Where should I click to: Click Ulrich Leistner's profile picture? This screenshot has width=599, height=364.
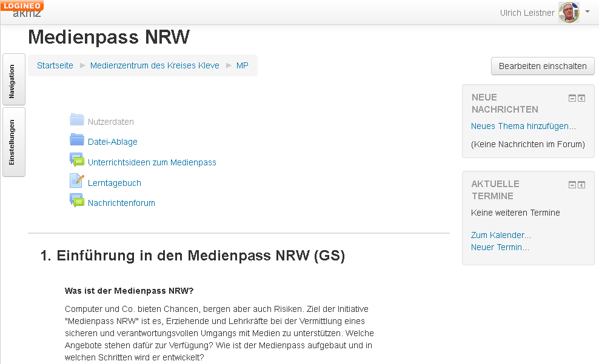[x=569, y=13]
